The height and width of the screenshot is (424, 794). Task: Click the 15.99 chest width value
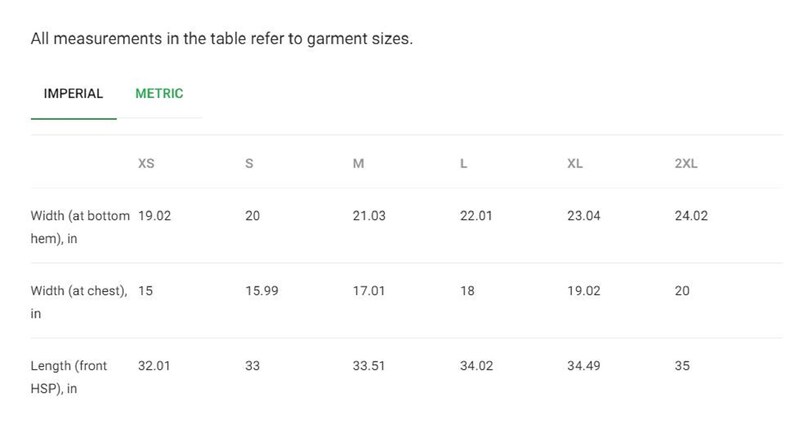pyautogui.click(x=262, y=291)
